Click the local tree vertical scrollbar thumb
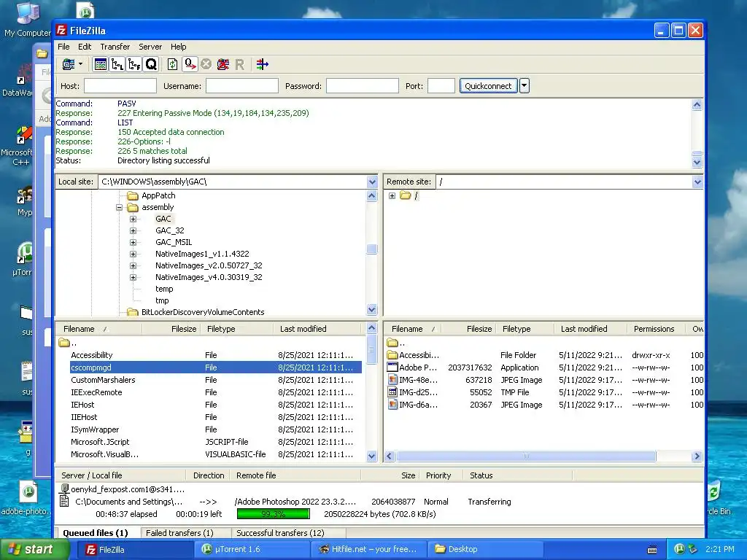 click(372, 249)
